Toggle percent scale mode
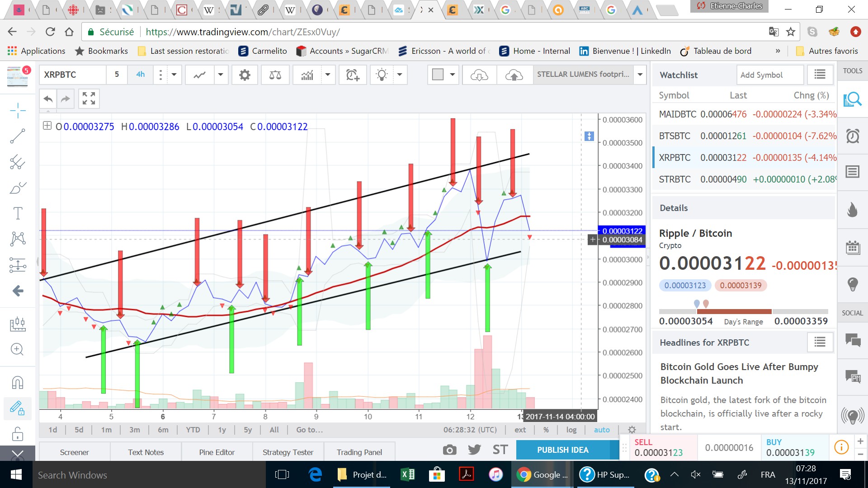 [x=546, y=430]
